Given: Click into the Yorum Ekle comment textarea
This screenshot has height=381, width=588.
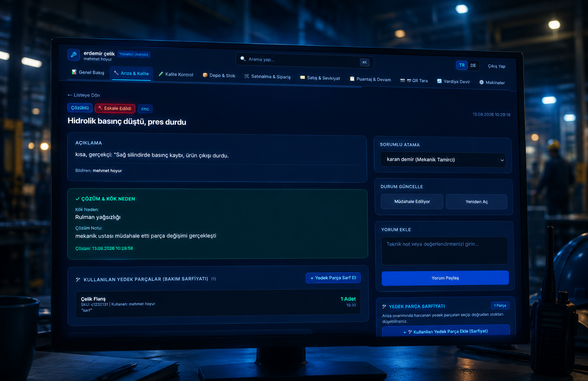Looking at the screenshot, I should [445, 251].
